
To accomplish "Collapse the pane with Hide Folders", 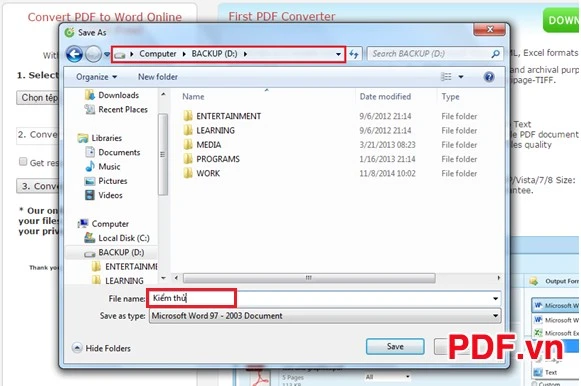I will 102,348.
